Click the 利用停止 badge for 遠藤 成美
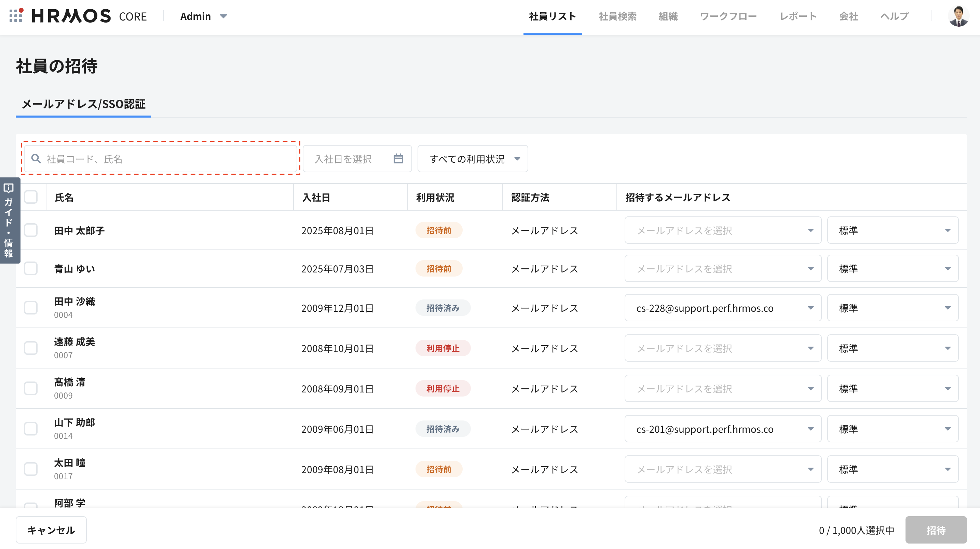Screen dimensions: 980x549 (443, 348)
